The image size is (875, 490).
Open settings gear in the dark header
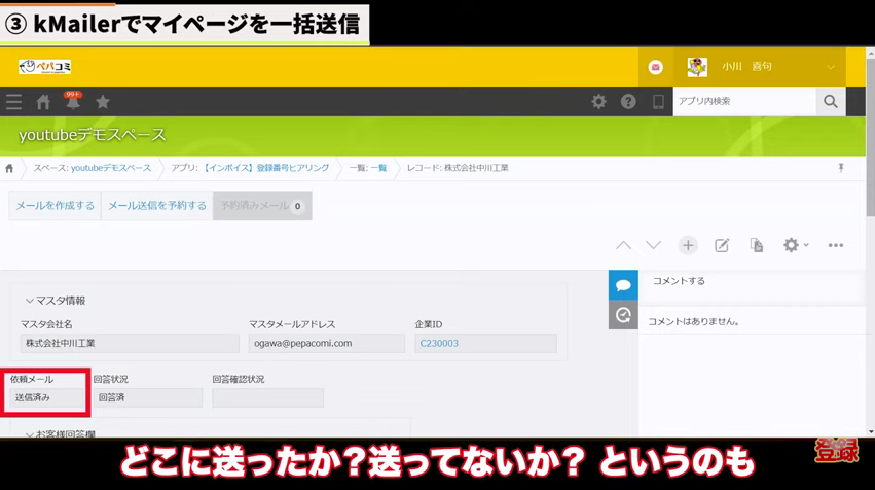599,101
